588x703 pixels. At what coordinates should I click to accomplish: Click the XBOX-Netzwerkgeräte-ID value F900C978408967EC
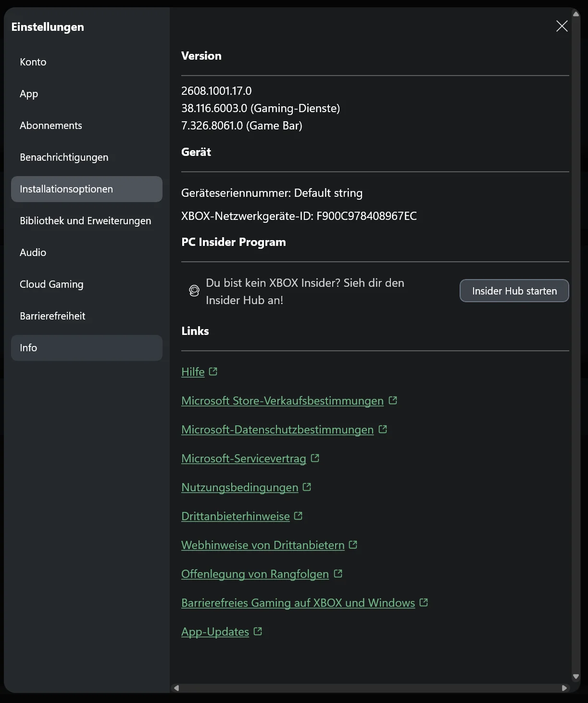[x=366, y=216]
